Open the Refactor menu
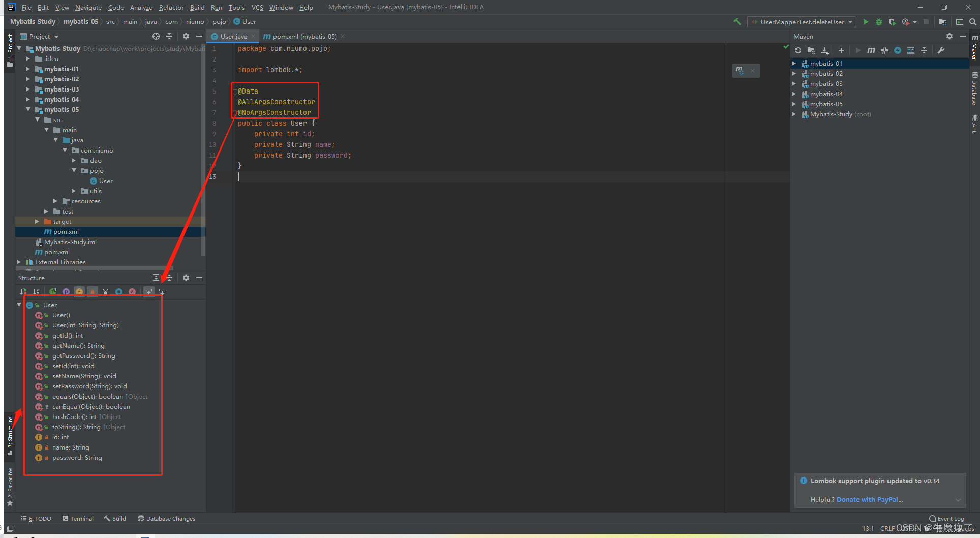980x538 pixels. point(171,7)
